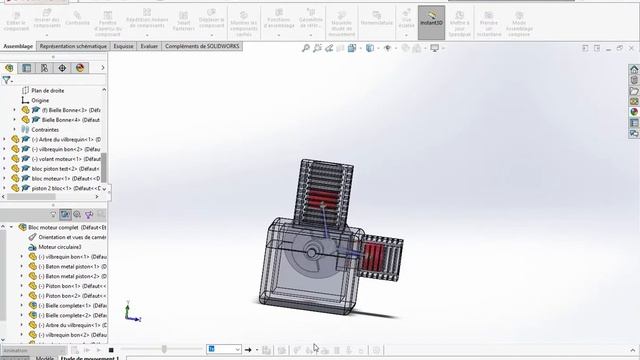The image size is (640, 360).
Task: Toggle the filter-selected magnifier icon in motion study
Action: (77, 214)
